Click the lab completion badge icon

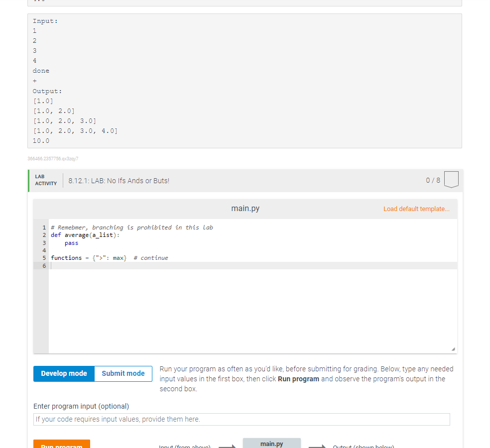click(451, 179)
